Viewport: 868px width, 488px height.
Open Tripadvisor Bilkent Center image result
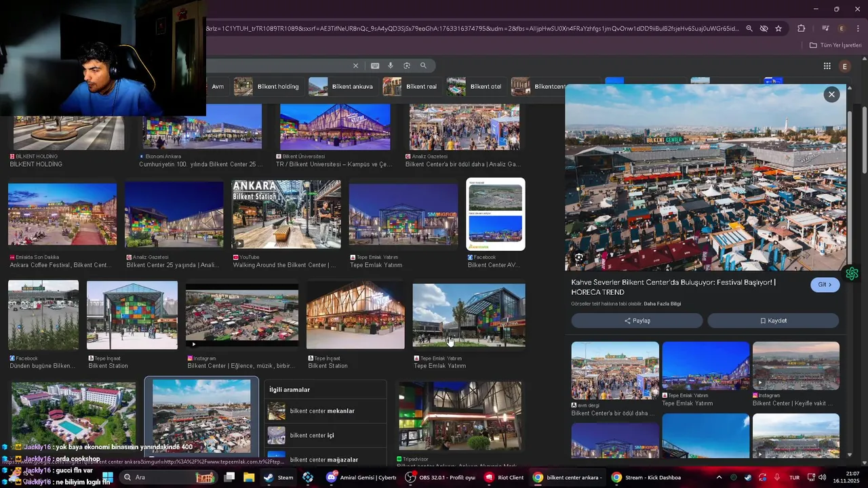(460, 415)
